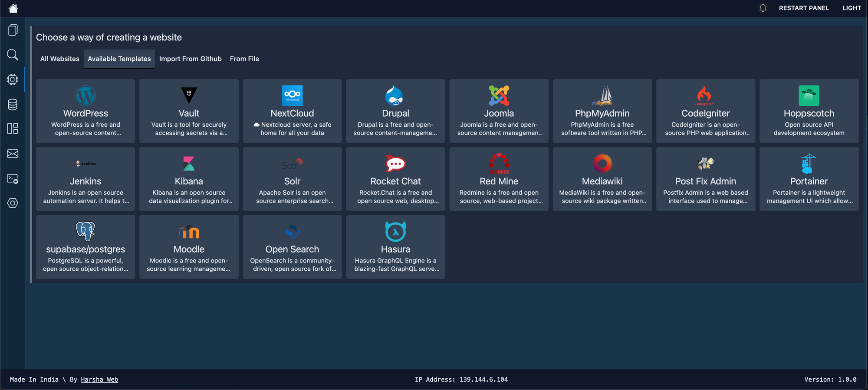This screenshot has height=390, width=868.
Task: Pick the Hasura template card
Action: point(395,247)
